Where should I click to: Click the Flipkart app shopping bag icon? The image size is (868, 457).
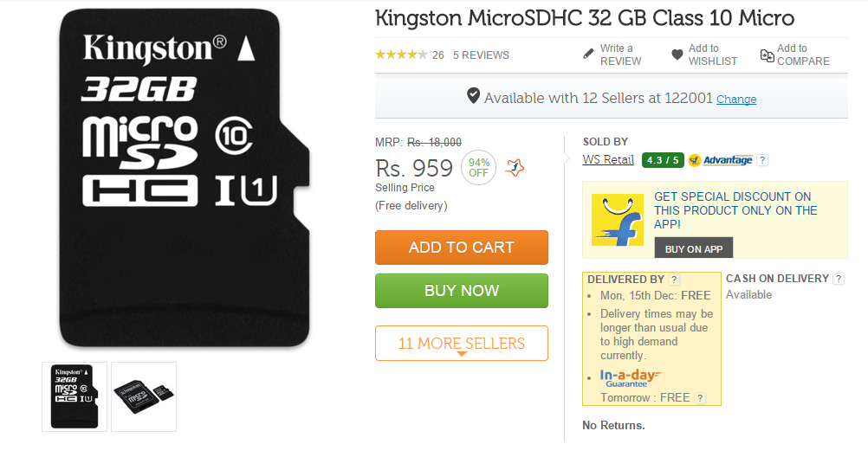pyautogui.click(x=617, y=220)
